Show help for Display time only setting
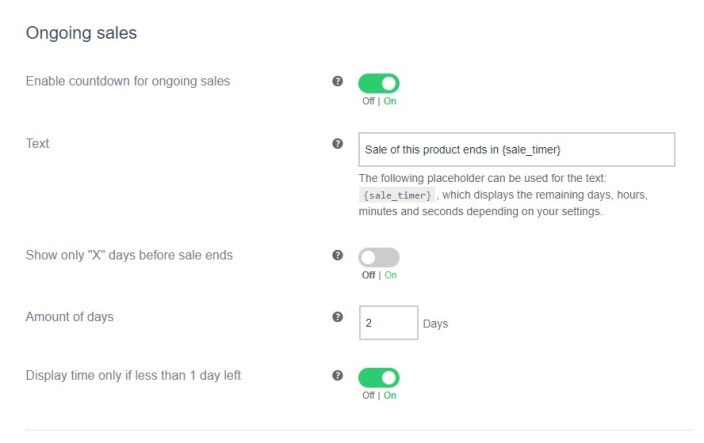704x443 pixels. tap(337, 376)
